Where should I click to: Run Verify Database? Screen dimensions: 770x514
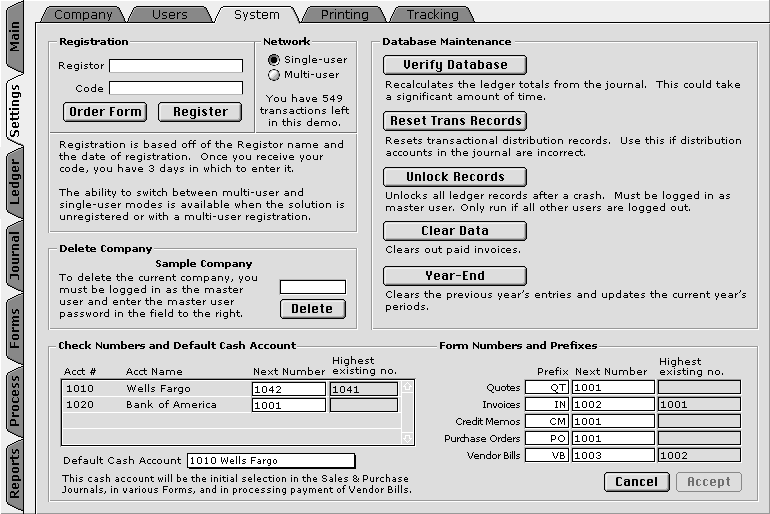455,65
